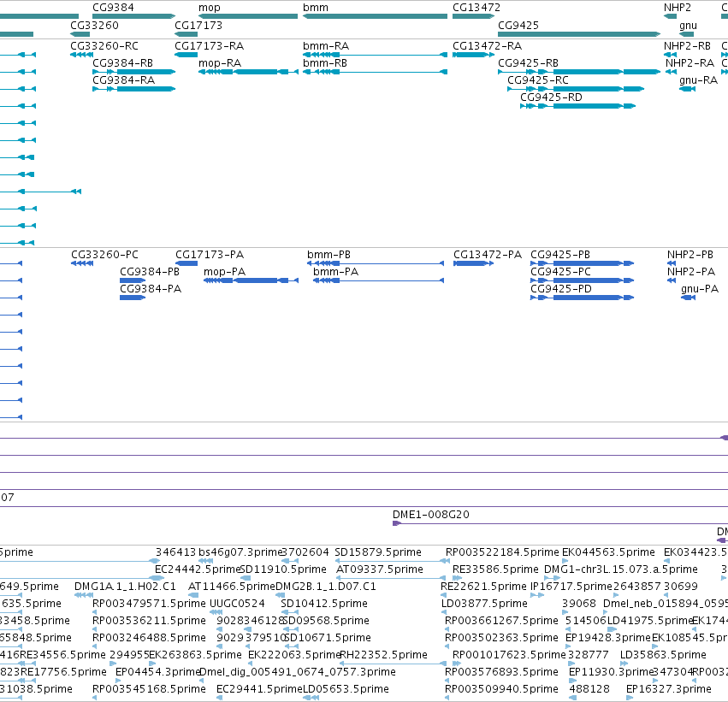Click EST RH22352.5prime

[x=384, y=655]
